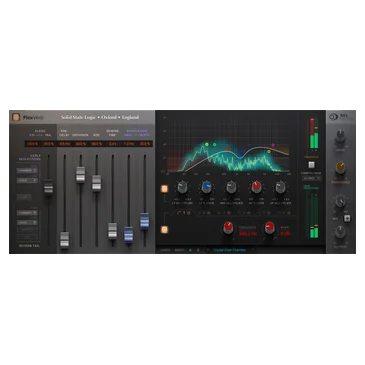This screenshot has height=365, width=365.
Task: Click the red Gain knob
Action: coord(270,228)
